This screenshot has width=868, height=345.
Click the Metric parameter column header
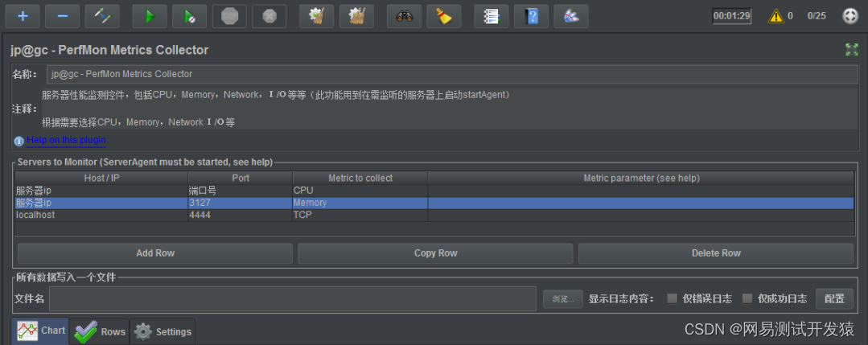point(641,179)
